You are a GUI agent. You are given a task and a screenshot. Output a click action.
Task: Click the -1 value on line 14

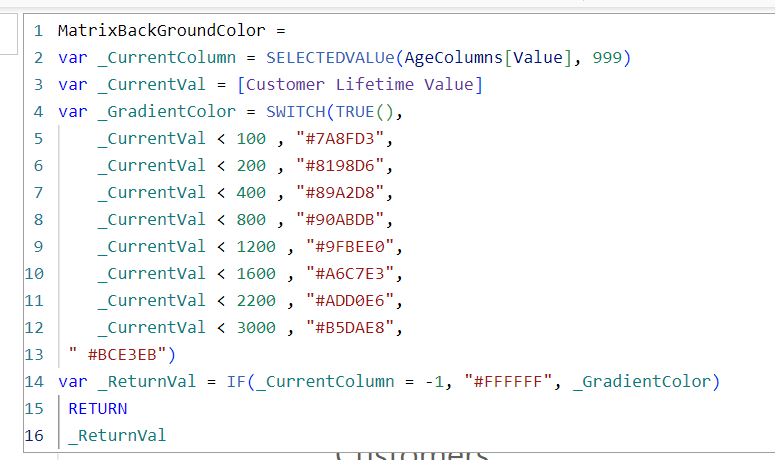434,381
